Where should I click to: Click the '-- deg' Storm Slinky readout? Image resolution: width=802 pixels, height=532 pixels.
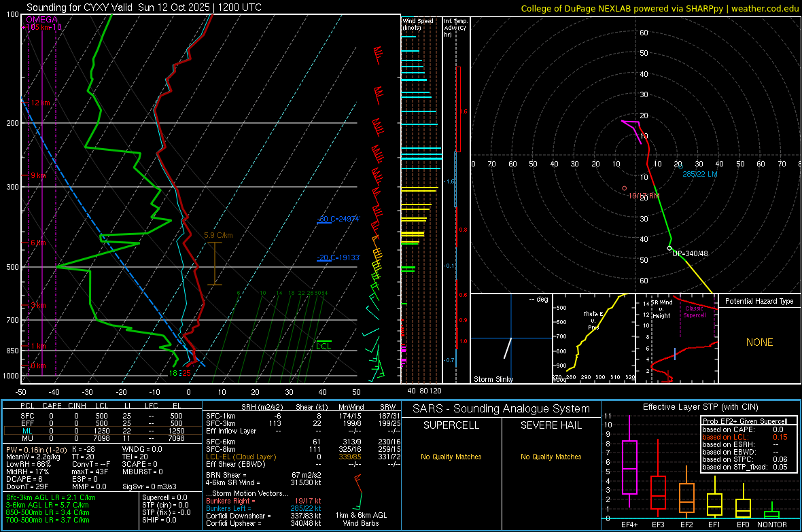(538, 299)
